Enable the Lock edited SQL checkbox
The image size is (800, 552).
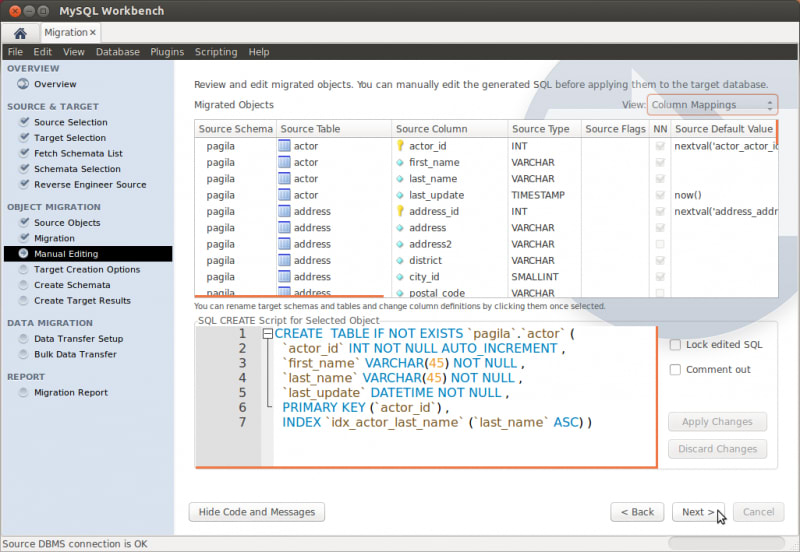pyautogui.click(x=675, y=344)
